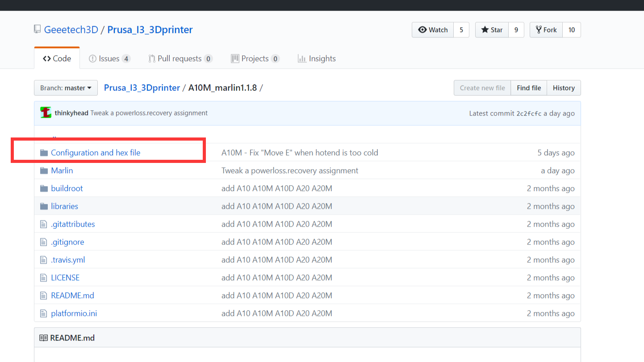Screen dimensions: 644x362
Task: Click the repository book icon beside Geeetech3D
Action: 38,30
